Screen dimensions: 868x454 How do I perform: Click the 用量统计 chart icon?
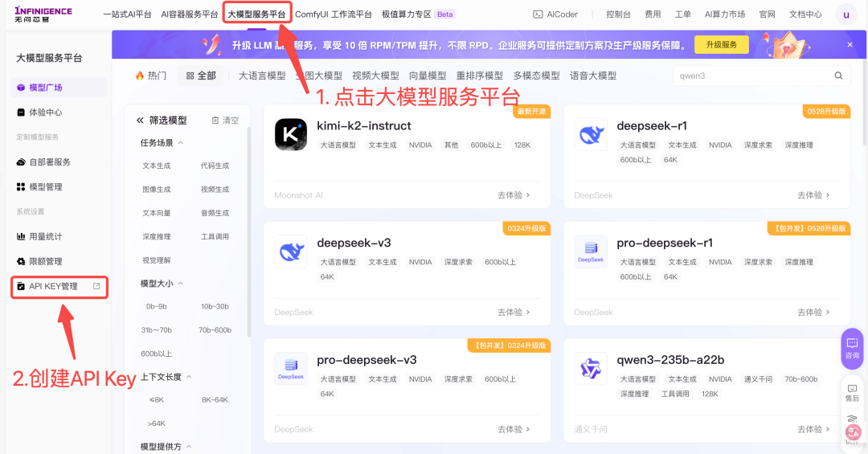point(20,236)
